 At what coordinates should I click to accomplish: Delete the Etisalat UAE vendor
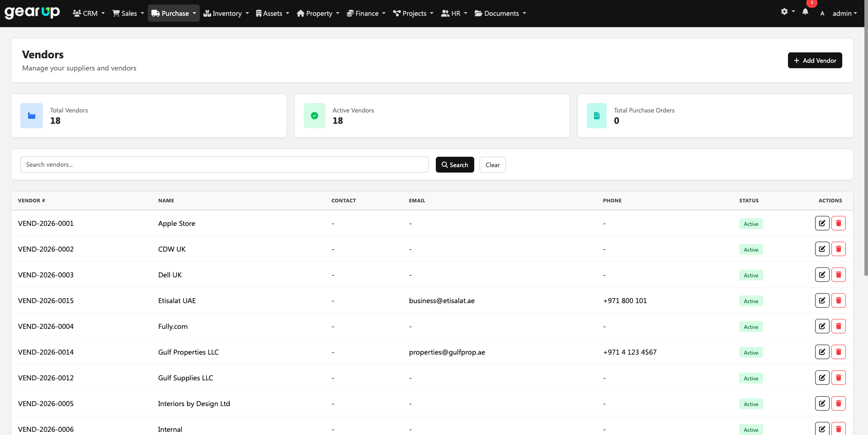pos(838,300)
